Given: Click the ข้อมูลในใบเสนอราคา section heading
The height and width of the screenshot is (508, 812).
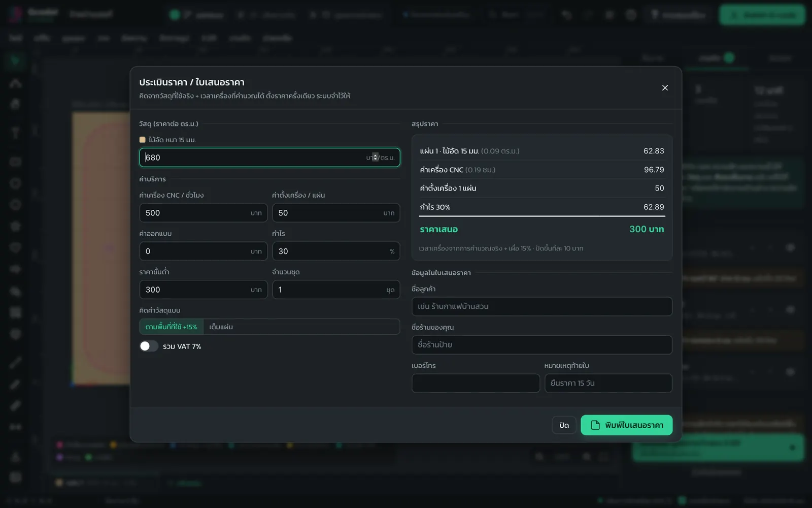Looking at the screenshot, I should point(441,273).
